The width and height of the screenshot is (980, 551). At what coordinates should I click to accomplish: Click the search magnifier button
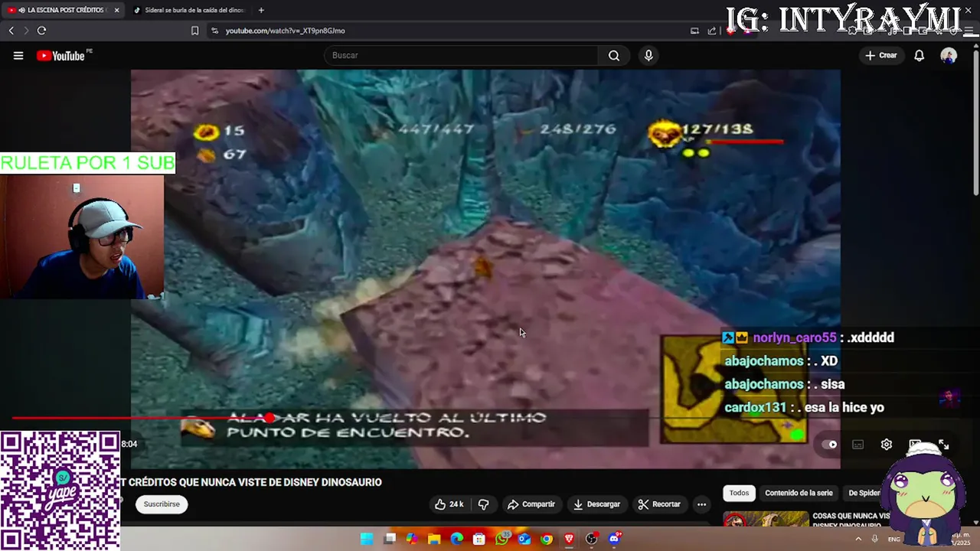coord(614,55)
